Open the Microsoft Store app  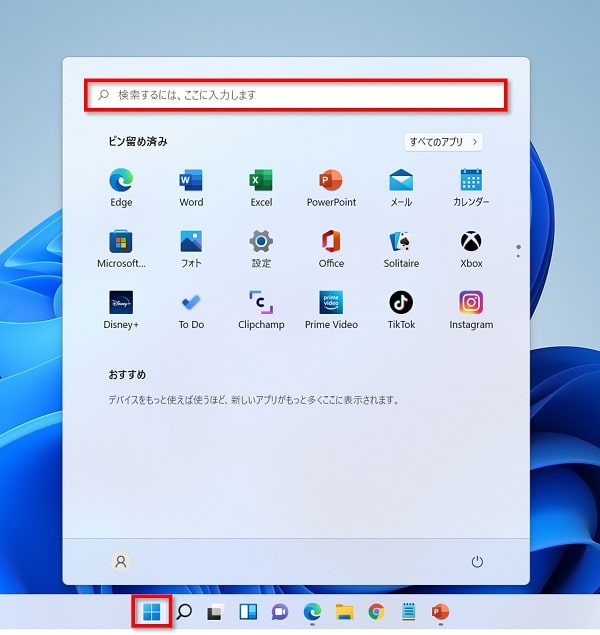121,248
